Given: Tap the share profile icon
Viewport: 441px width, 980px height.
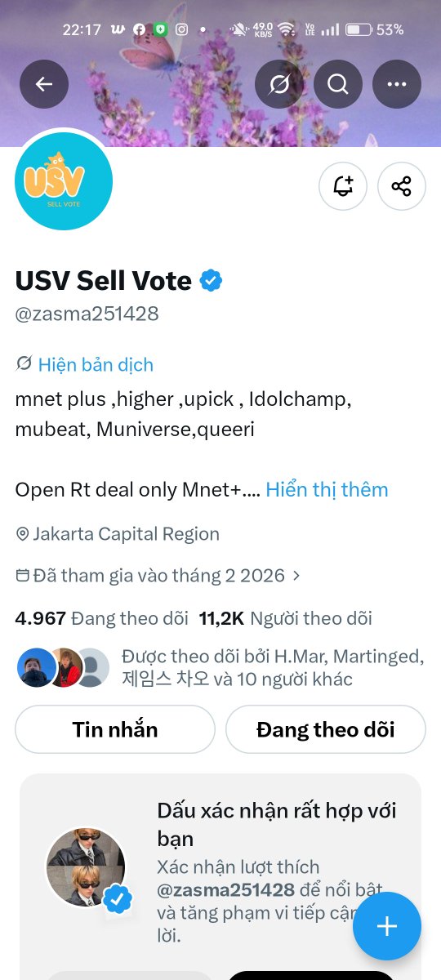Looking at the screenshot, I should coord(402,186).
